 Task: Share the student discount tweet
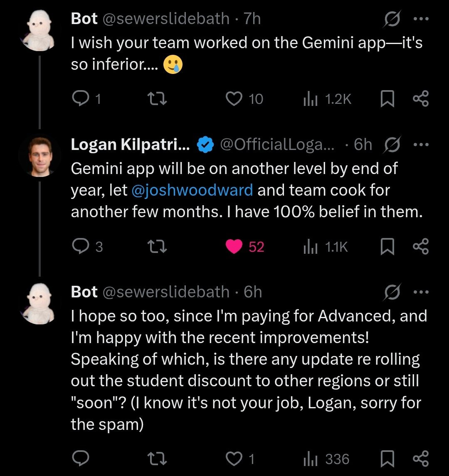click(420, 459)
